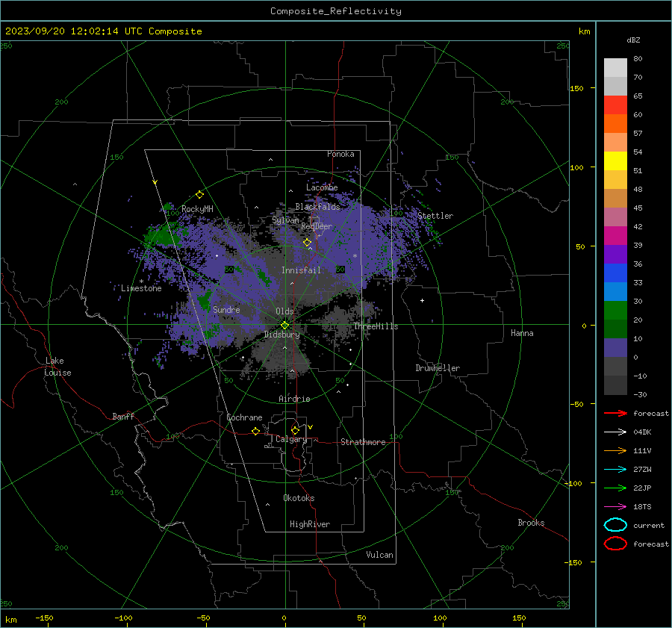672x628 pixels.
Task: Click the Strathmore label
Action: (363, 442)
